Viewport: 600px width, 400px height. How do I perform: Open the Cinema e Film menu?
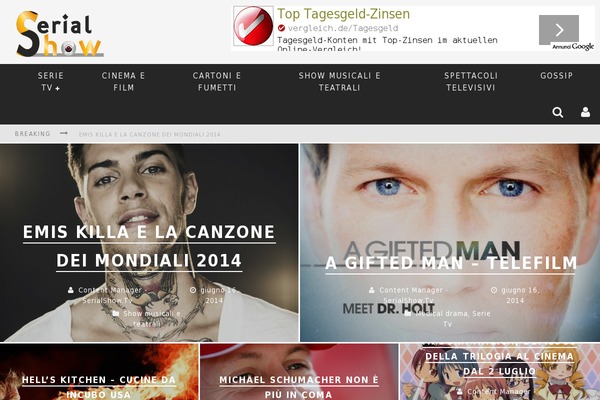[123, 82]
